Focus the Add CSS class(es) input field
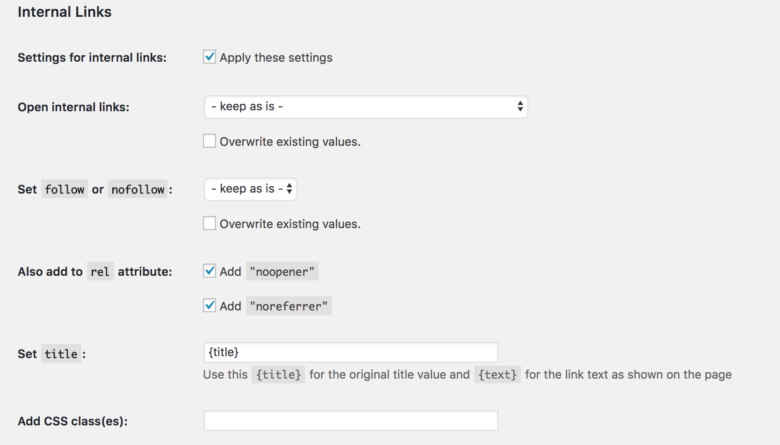The image size is (780, 445). [x=351, y=421]
